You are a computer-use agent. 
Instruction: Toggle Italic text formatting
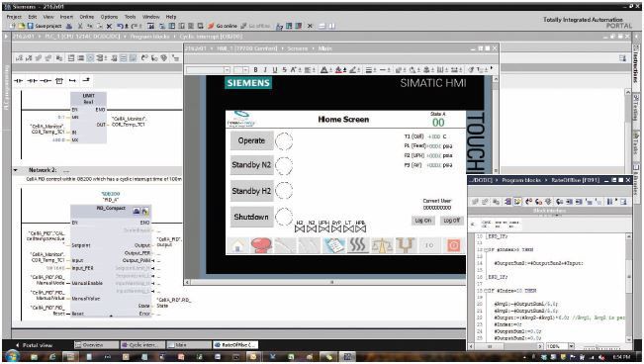(265, 70)
